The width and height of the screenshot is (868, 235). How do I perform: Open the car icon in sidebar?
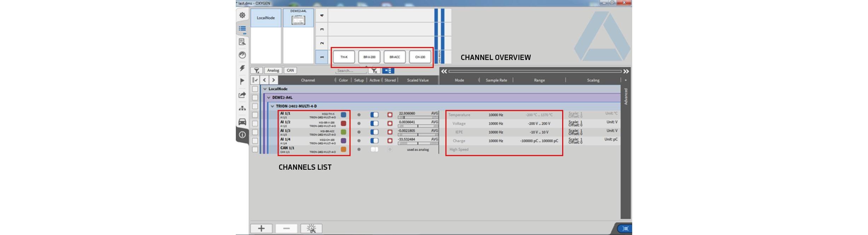click(242, 122)
